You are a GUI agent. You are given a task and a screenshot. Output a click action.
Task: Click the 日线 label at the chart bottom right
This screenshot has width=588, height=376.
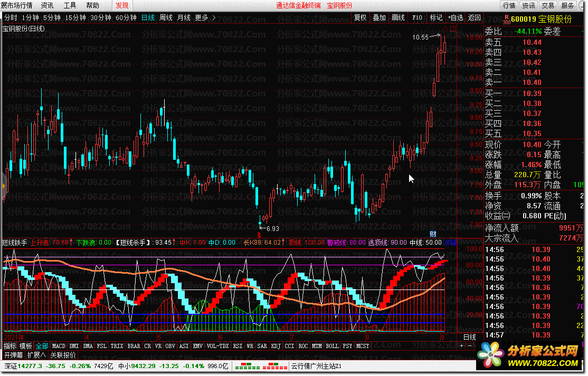point(470,338)
